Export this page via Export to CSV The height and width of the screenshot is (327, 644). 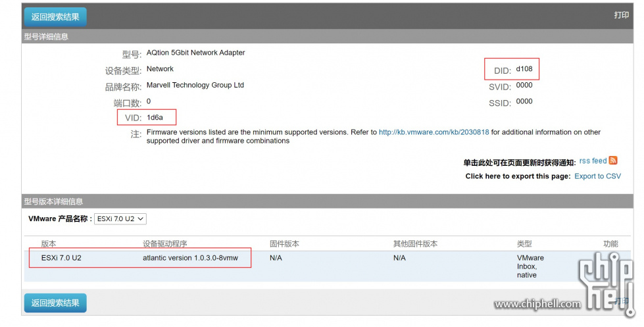coord(597,176)
